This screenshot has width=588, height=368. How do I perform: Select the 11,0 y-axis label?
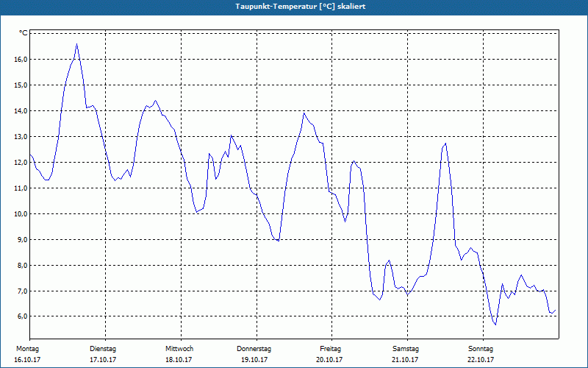[x=21, y=188]
